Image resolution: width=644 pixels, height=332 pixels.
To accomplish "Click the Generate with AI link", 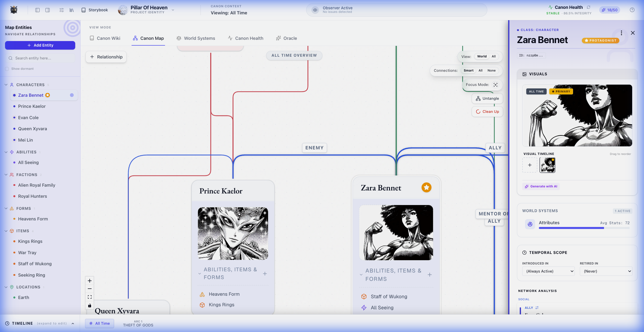I will point(541,186).
